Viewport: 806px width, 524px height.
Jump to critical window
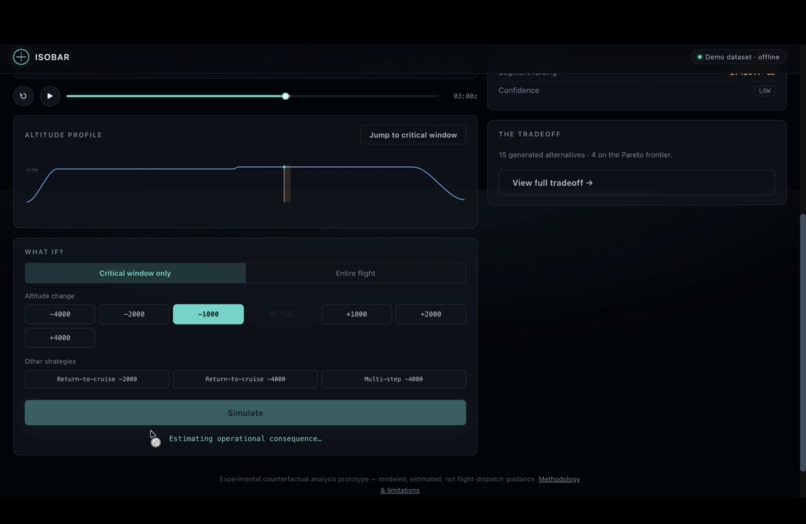(x=413, y=135)
